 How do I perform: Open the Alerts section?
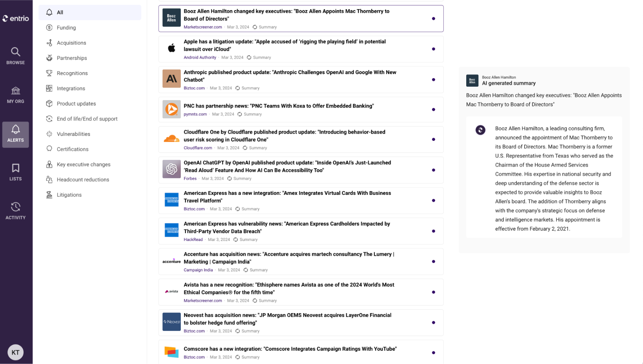coord(16,134)
